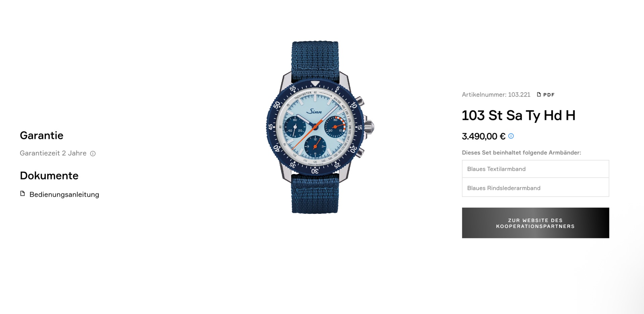Screen dimensions: 644x314
Task: Select the Blaues Rindslederarmband row
Action: tap(535, 188)
